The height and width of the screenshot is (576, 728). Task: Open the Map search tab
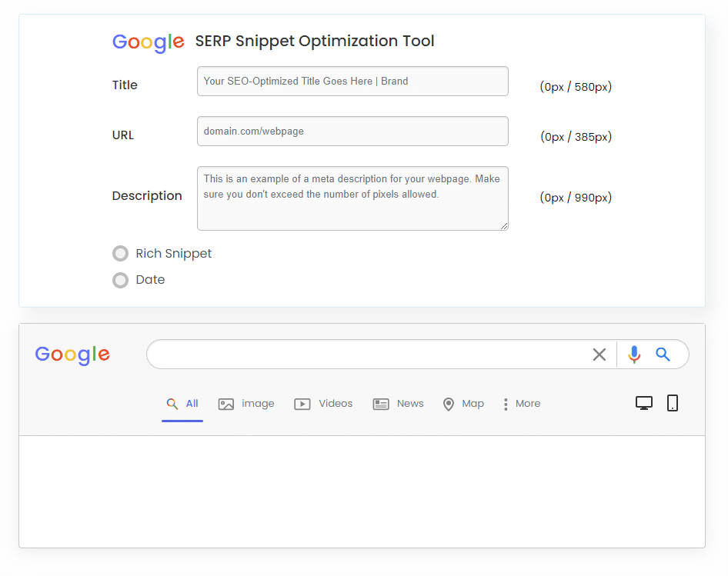click(x=463, y=404)
